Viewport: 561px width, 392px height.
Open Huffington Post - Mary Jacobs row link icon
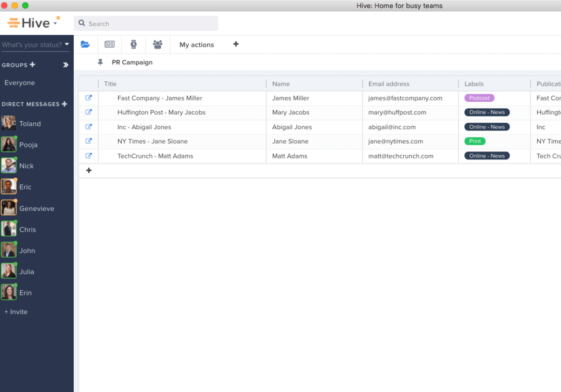89,112
